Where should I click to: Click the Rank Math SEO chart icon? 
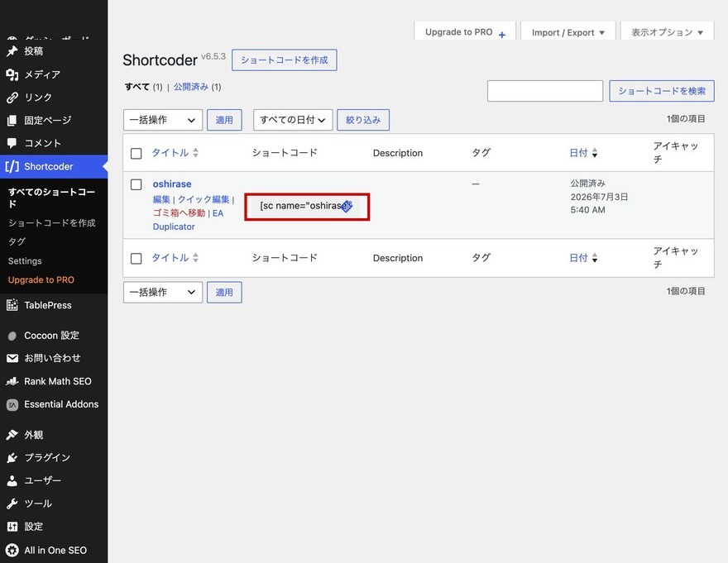12,381
